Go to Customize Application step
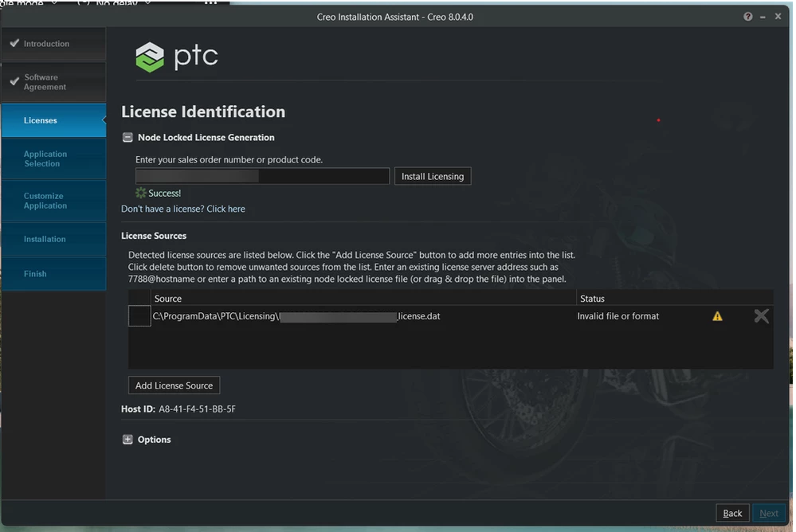 click(x=54, y=201)
